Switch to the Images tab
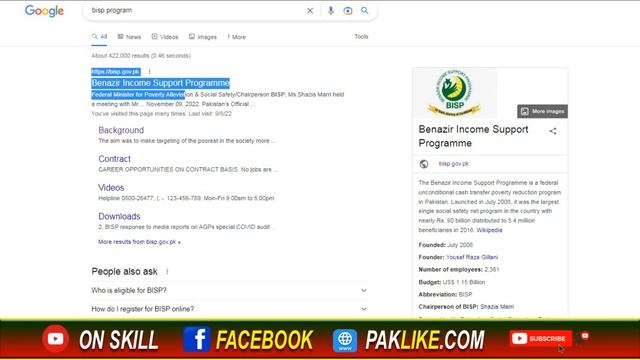Screen dimensions: 640x360 [x=203, y=37]
